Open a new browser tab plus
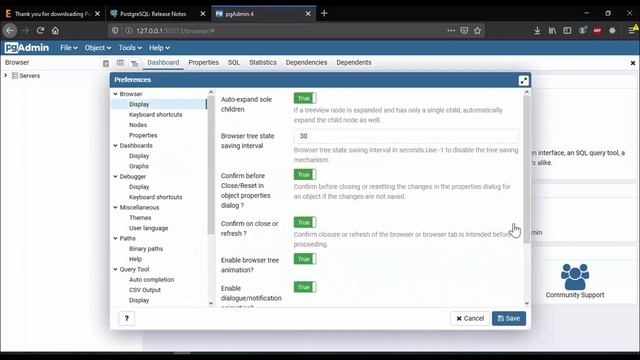The height and width of the screenshot is (360, 640). pos(324,13)
